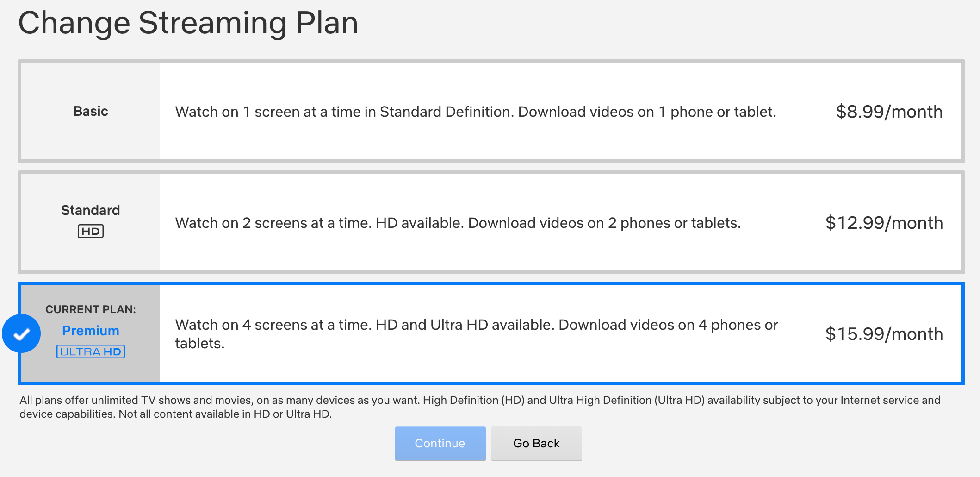Click the $12.99/month price

click(884, 223)
